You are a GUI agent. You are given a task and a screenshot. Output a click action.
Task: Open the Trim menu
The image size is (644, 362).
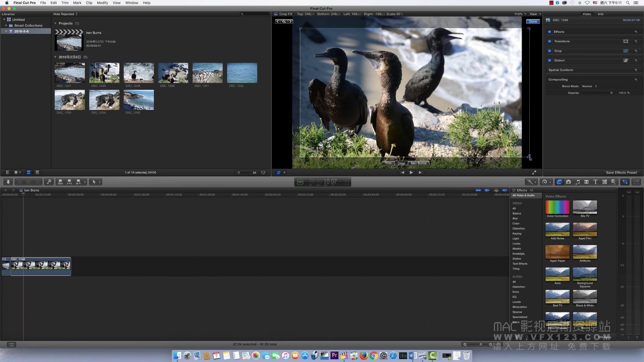point(65,3)
